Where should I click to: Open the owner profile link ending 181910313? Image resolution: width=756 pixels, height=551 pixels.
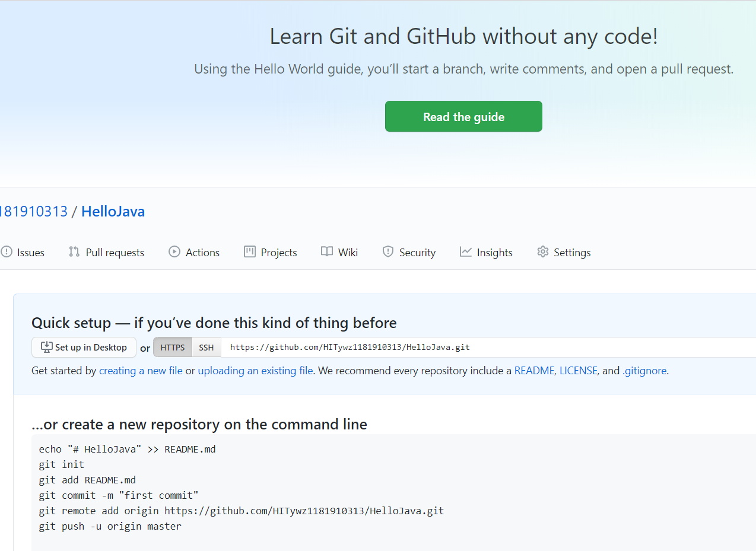click(x=34, y=211)
